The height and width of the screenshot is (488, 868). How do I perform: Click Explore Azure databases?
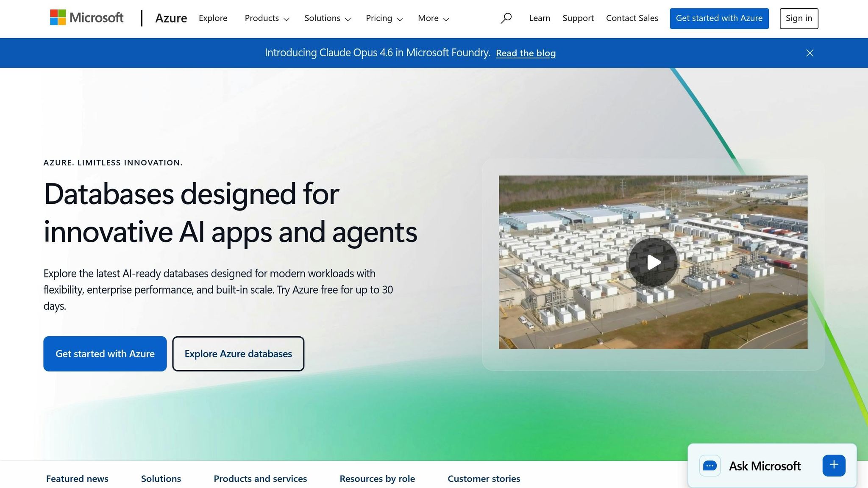238,354
